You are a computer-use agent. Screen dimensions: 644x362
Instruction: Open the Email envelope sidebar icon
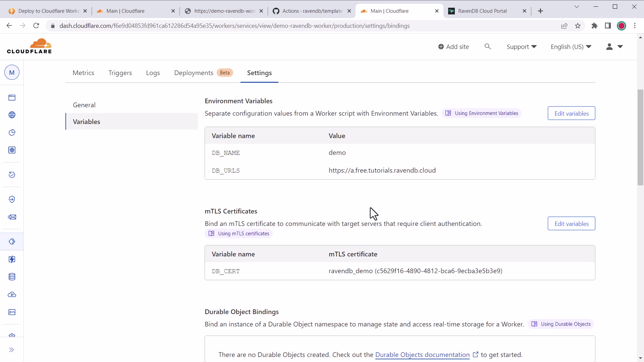click(12, 217)
